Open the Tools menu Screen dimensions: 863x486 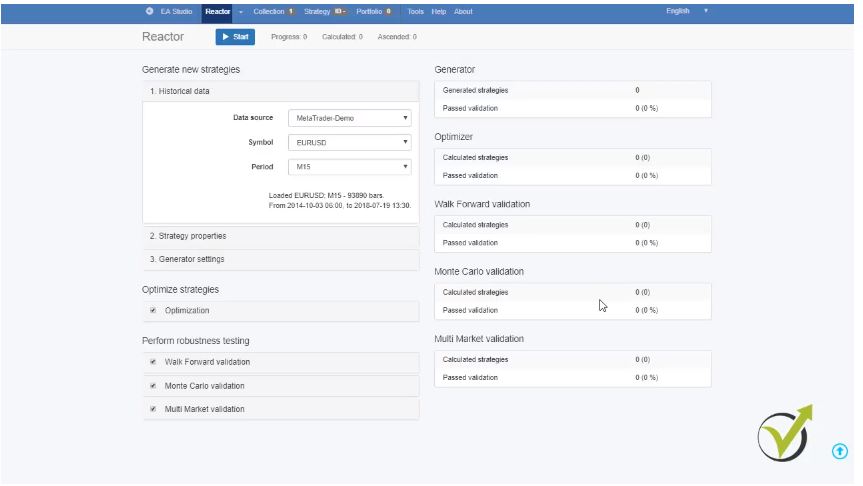(415, 11)
